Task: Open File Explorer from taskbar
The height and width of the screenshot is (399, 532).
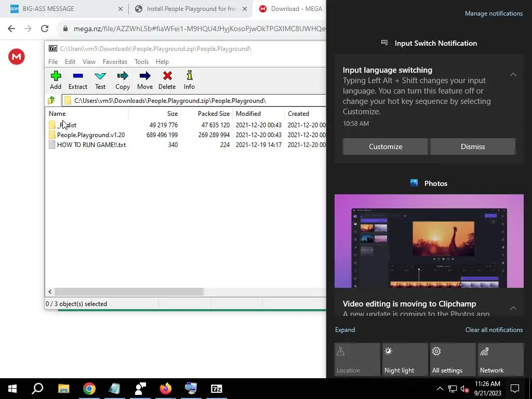Action: [63, 389]
